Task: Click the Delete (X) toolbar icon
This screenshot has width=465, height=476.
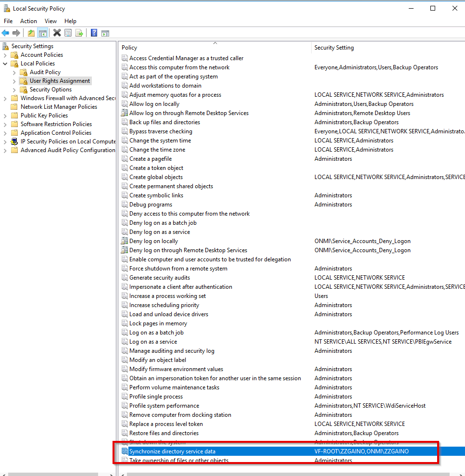Action: pyautogui.click(x=56, y=33)
